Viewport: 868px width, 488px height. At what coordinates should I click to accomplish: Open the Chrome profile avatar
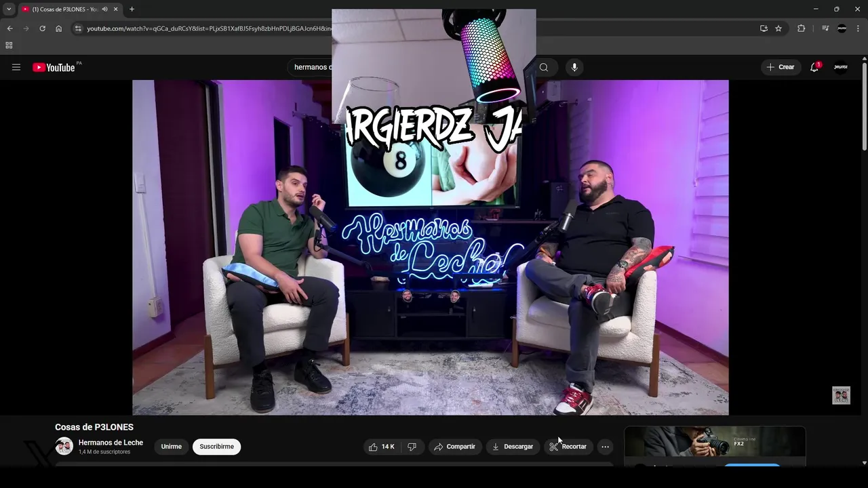click(842, 28)
